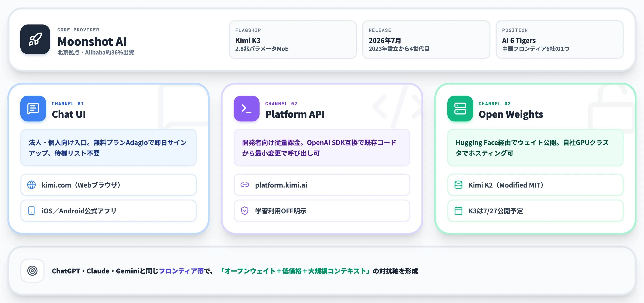Click the の対抗軸を形成 banner text
Screen dimensions: 644x303
395,271
